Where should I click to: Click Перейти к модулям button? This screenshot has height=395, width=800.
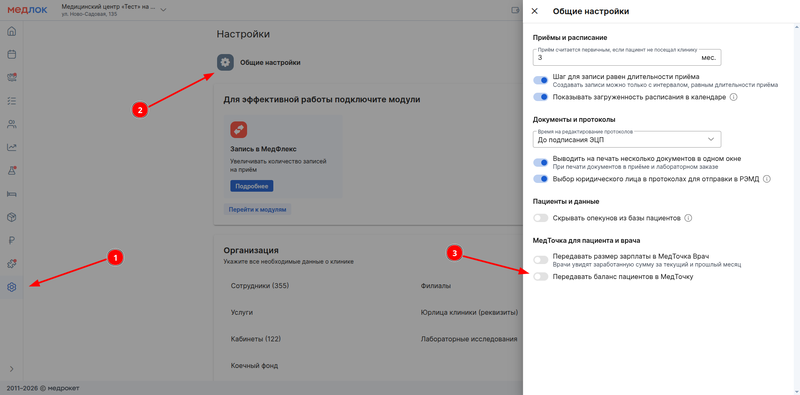[x=258, y=209]
